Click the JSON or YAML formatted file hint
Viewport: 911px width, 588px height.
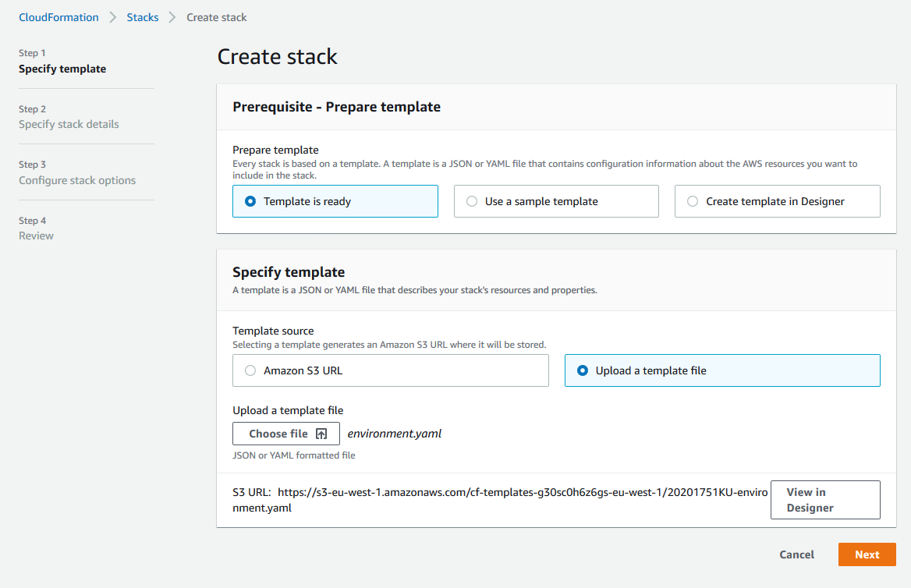pos(294,455)
